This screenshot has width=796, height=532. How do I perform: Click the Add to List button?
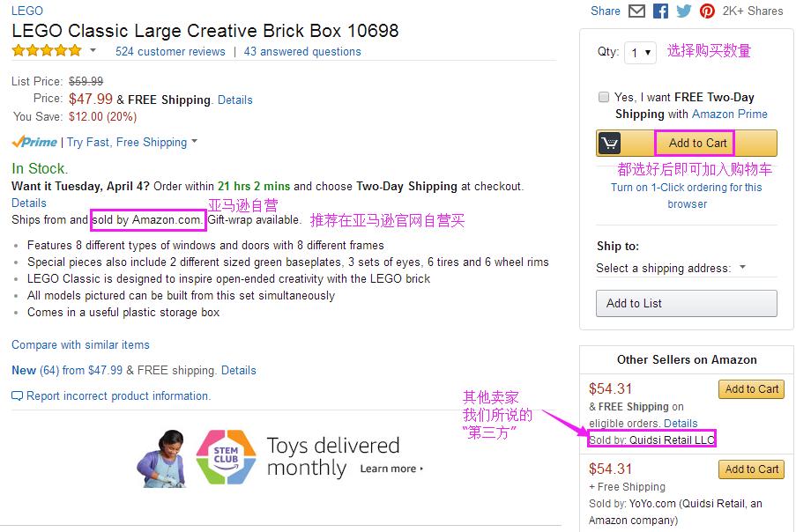[687, 303]
